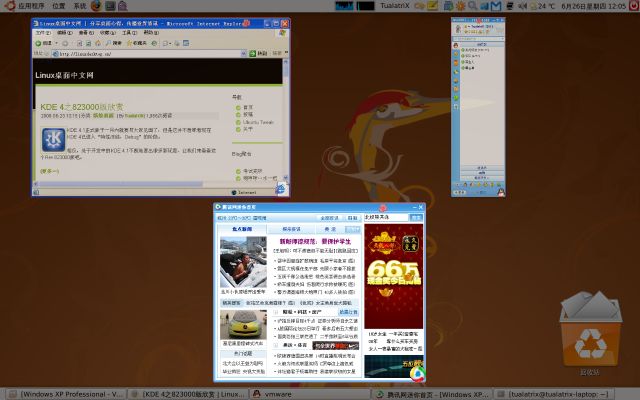Open the 查看 menu in Internet Explorer
The image size is (640, 400).
86,33
